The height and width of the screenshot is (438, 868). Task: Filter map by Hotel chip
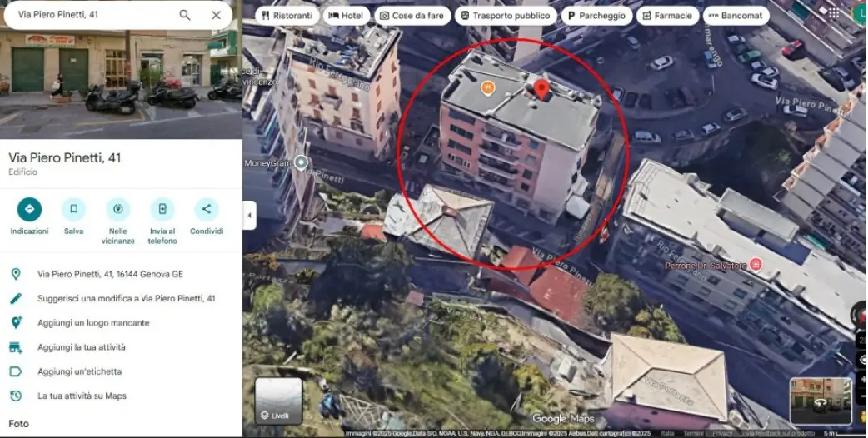[x=347, y=16]
